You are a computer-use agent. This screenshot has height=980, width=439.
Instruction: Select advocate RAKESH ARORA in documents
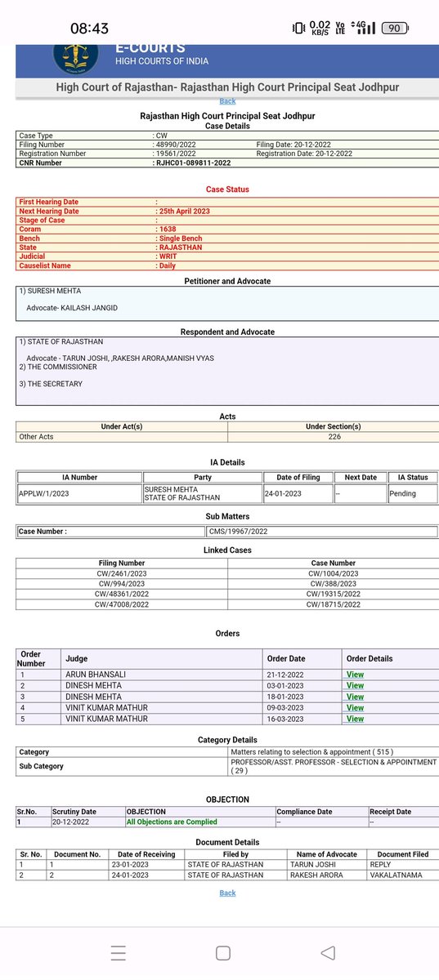point(316,875)
